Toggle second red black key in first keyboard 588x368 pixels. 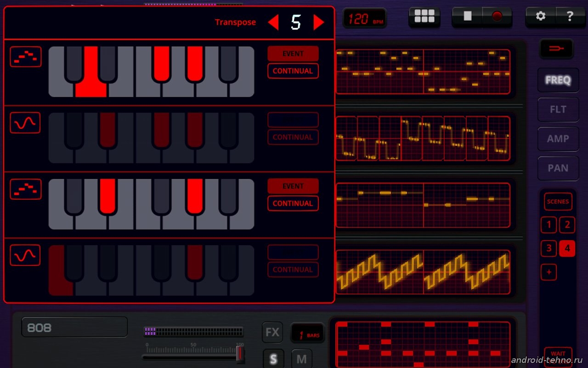point(195,64)
